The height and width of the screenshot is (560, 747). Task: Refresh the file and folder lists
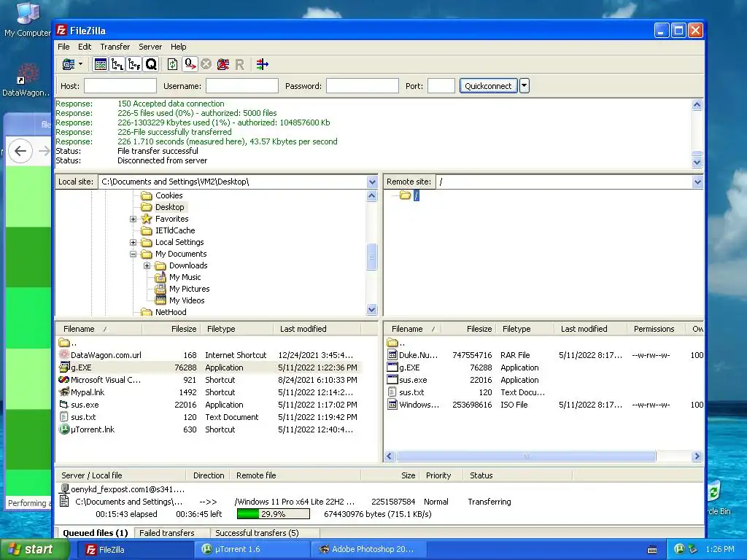point(172,64)
